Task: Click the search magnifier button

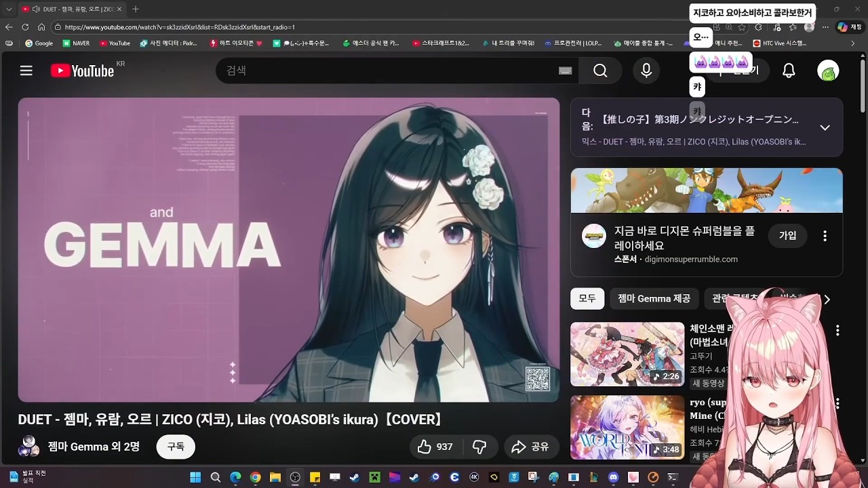Action: [x=600, y=70]
